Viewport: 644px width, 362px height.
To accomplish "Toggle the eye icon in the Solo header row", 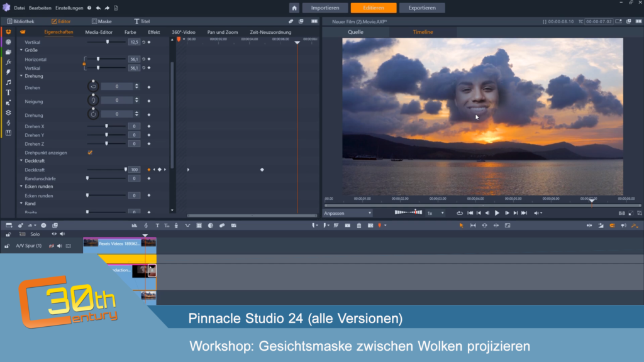I will 54,234.
